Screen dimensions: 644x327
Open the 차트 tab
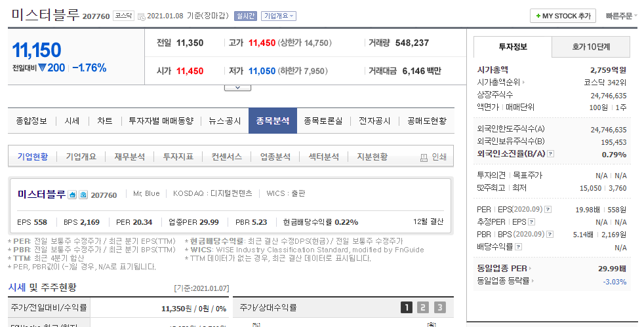pyautogui.click(x=105, y=121)
